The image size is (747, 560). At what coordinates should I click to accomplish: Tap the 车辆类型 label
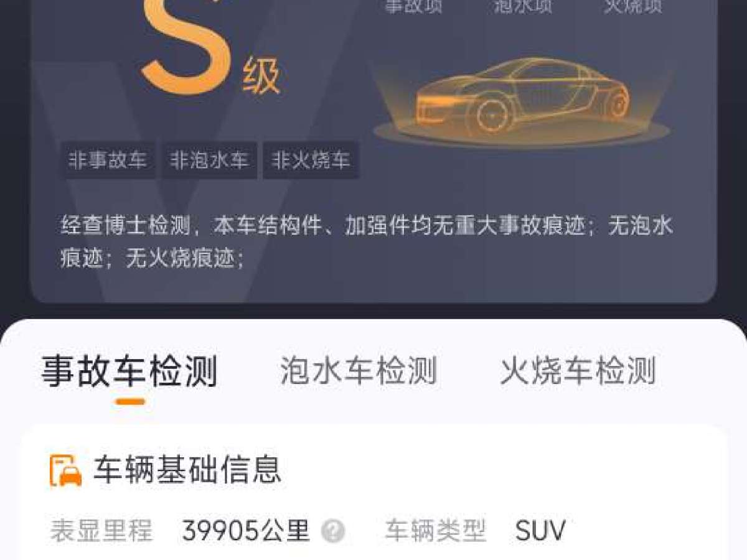tap(435, 531)
